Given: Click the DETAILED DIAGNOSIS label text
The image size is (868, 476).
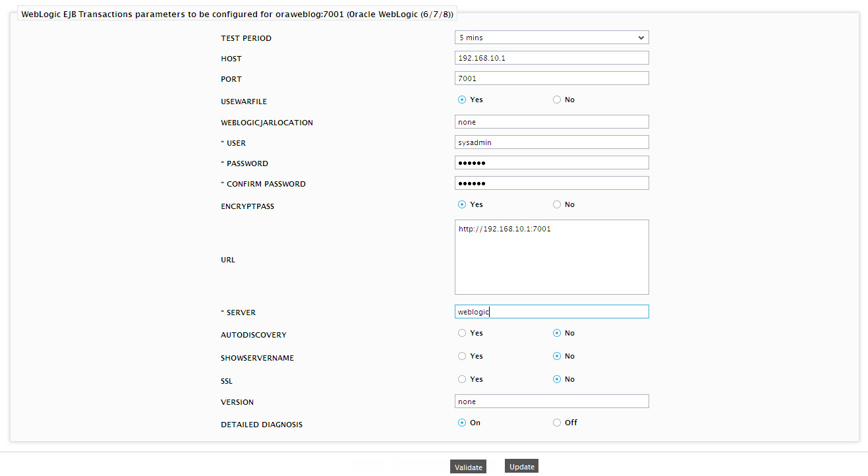Looking at the screenshot, I should [x=262, y=425].
